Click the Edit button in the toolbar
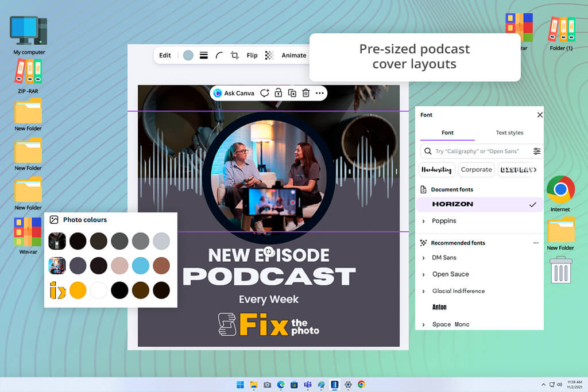 pyautogui.click(x=165, y=55)
